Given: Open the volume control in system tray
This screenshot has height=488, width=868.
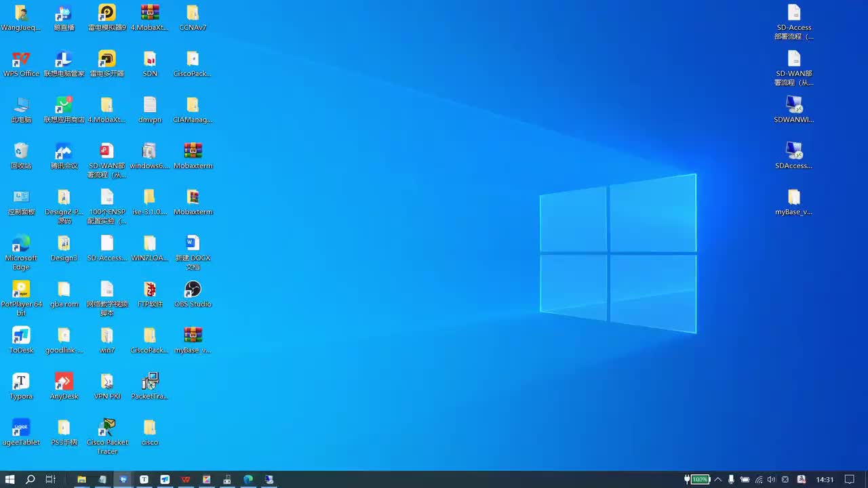Looking at the screenshot, I should [x=771, y=479].
